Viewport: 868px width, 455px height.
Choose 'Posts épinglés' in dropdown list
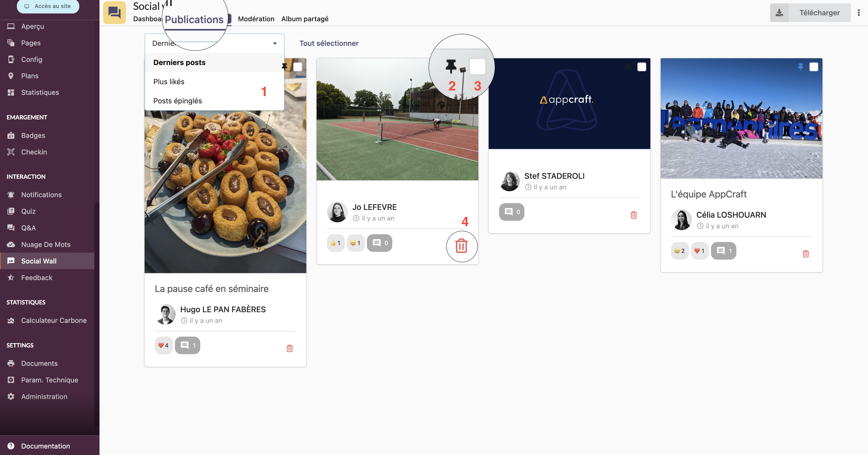tap(177, 101)
